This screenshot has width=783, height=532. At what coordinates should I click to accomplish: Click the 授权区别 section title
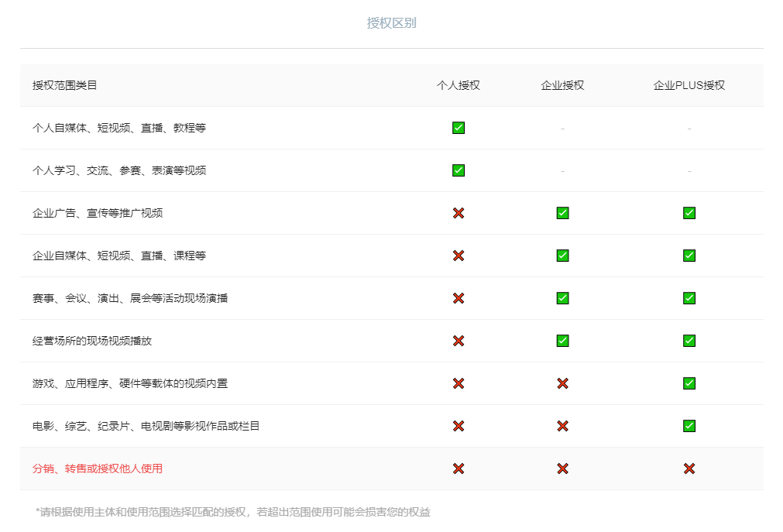point(391,23)
